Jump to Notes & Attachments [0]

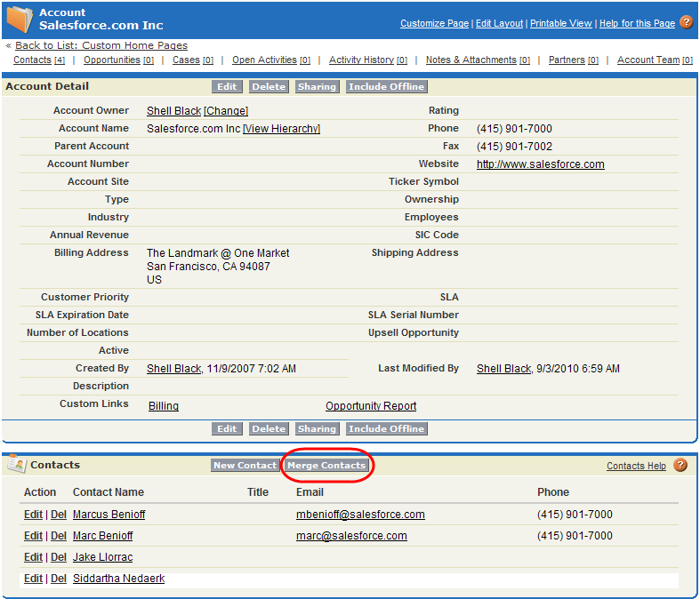coord(478,60)
